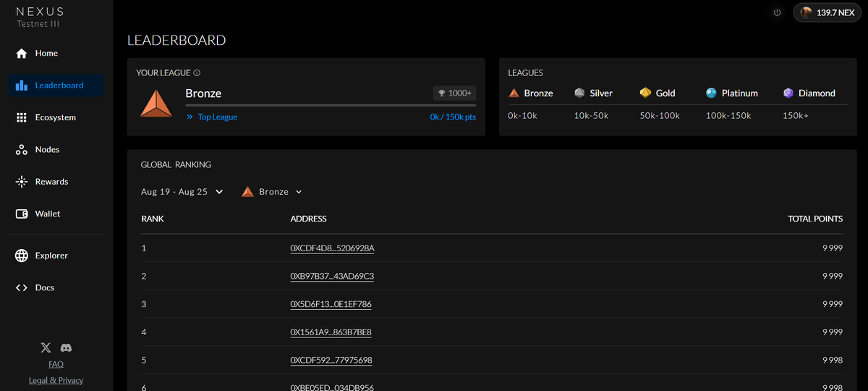
Task: Click the Ecosystem grid icon
Action: tap(22, 117)
